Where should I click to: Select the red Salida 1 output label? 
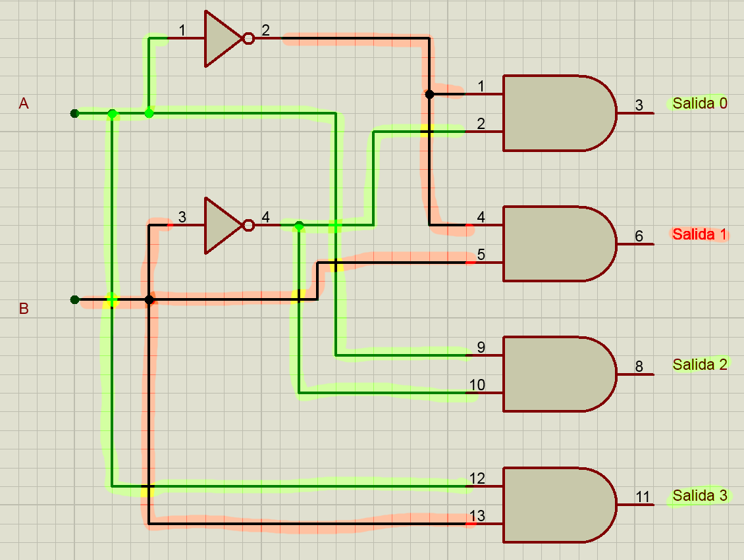pyautogui.click(x=700, y=234)
